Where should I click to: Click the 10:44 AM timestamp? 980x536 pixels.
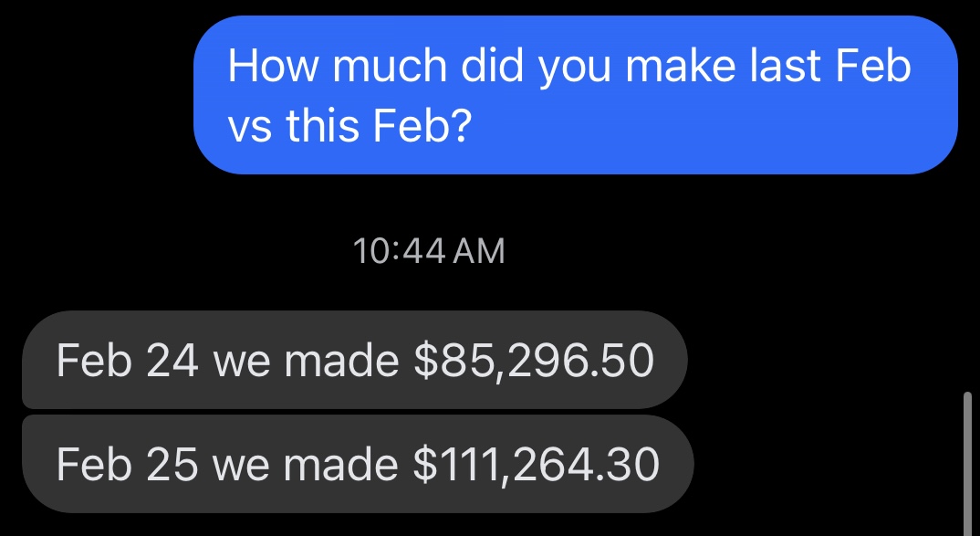click(x=428, y=251)
